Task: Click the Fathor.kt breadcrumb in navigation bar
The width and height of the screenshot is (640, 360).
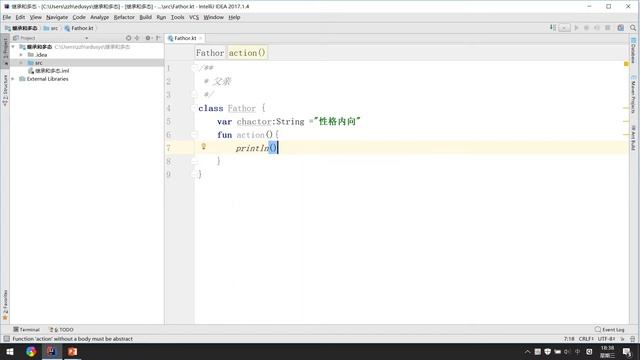Action: pyautogui.click(x=79, y=28)
